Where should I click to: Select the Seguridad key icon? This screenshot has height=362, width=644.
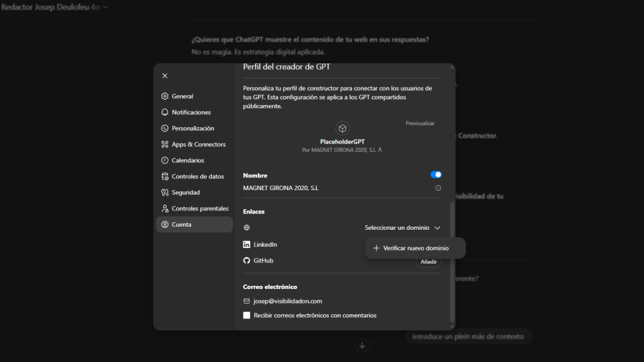click(165, 193)
